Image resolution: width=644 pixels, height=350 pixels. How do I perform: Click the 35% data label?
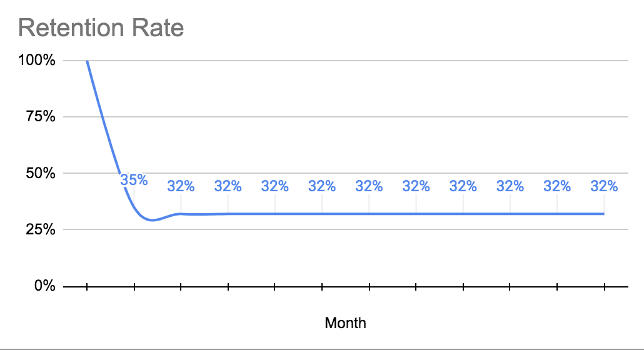click(x=134, y=180)
